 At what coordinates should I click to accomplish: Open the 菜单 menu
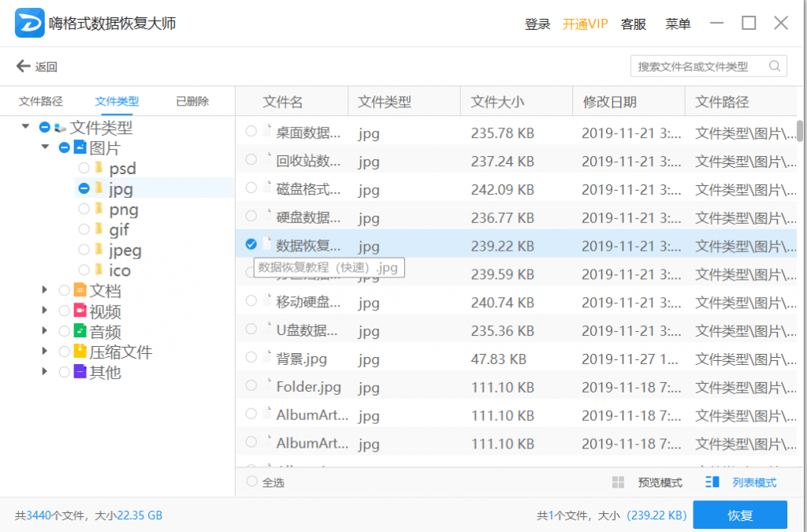click(678, 24)
